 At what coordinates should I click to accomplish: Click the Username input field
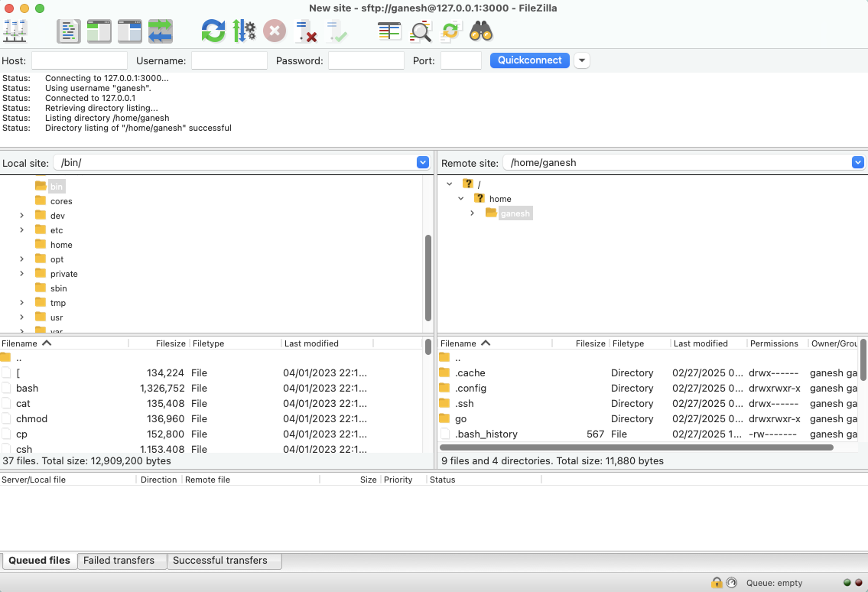229,60
